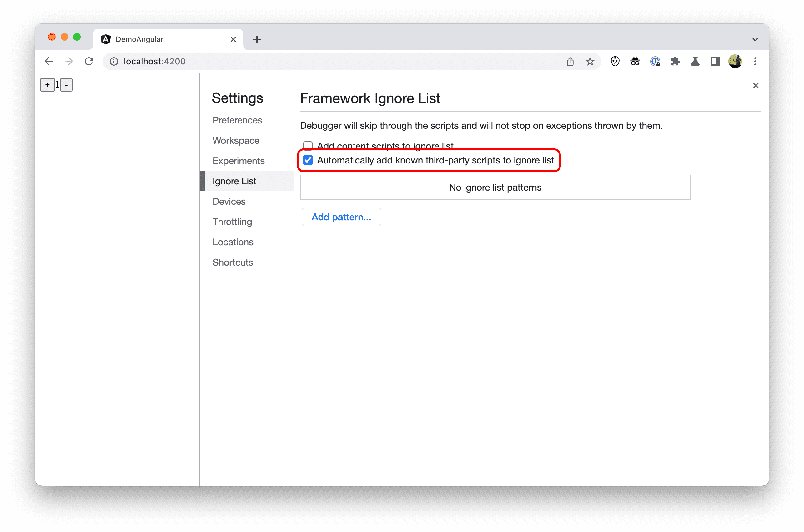Navigate to the Experiments settings section
The height and width of the screenshot is (532, 804).
pos(239,161)
